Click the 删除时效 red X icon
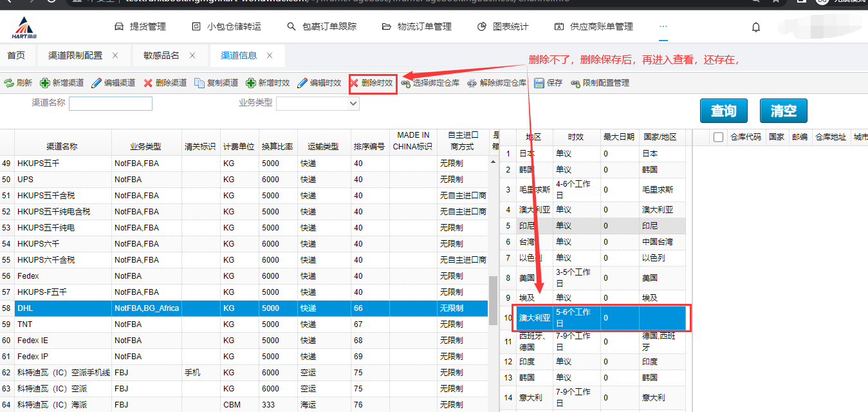 [355, 83]
